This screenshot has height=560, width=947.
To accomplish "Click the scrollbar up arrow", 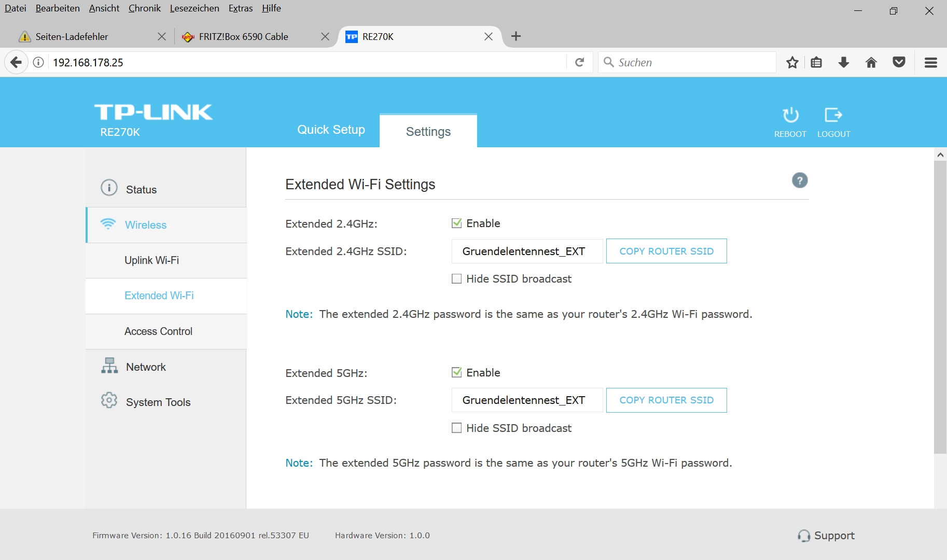I will point(940,155).
